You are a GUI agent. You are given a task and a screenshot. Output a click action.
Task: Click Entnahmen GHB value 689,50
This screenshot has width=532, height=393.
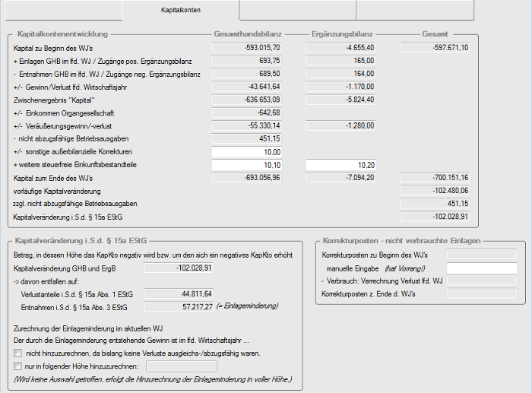[x=247, y=74]
